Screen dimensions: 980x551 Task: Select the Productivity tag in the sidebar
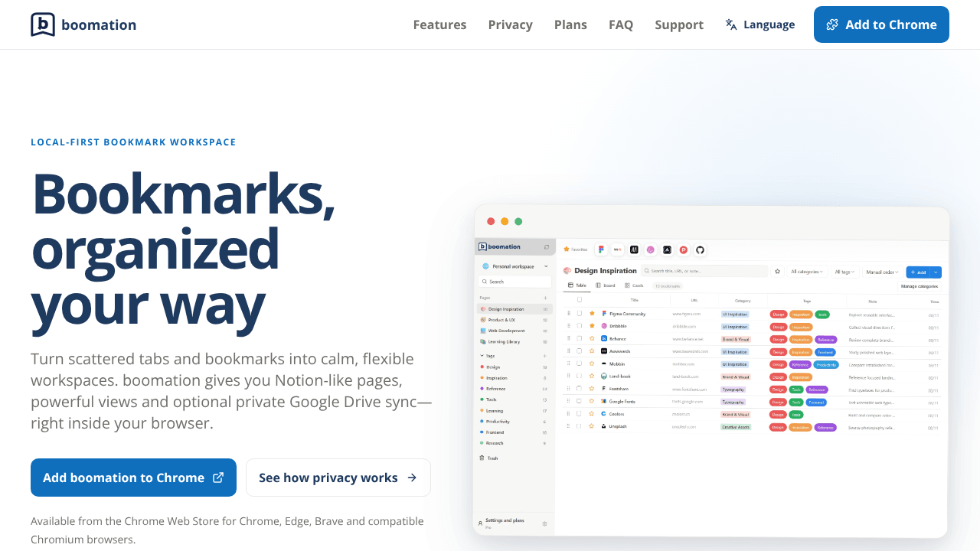(513, 422)
